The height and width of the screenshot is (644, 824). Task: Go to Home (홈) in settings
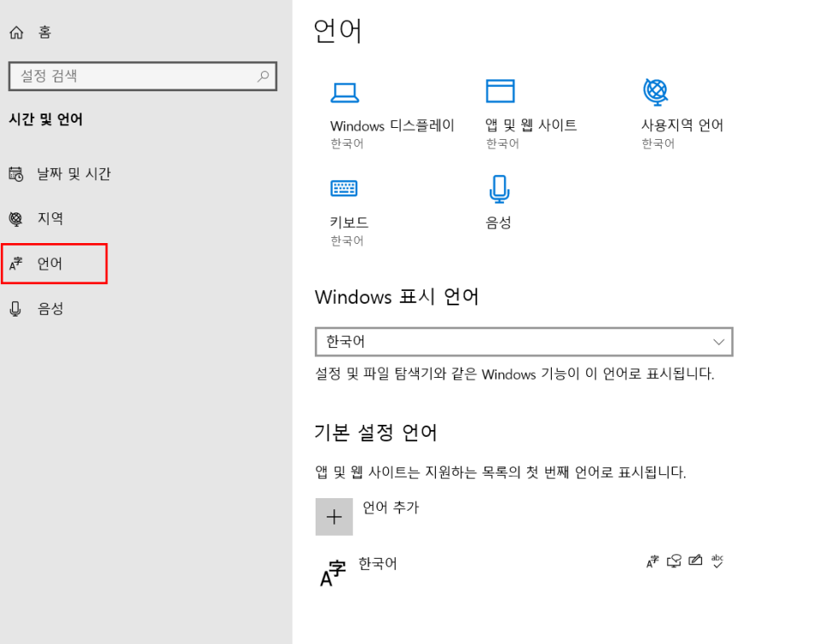[31, 32]
